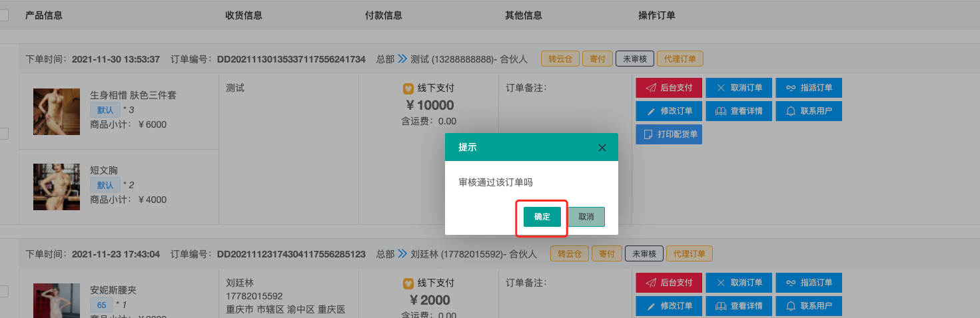The width and height of the screenshot is (980, 318).
Task: Click 转云仓 tag on first order
Action: tap(560, 59)
